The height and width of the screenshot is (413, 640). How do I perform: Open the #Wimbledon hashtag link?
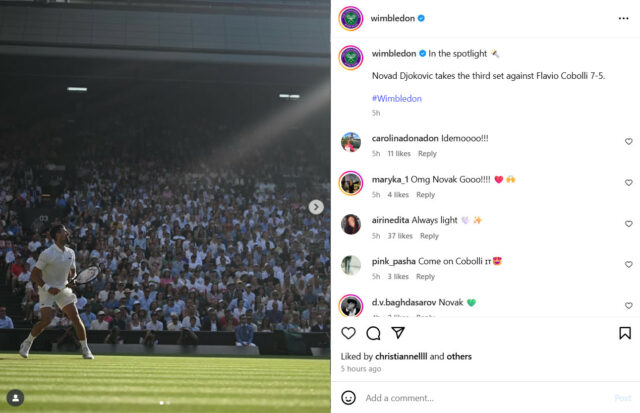pos(397,98)
